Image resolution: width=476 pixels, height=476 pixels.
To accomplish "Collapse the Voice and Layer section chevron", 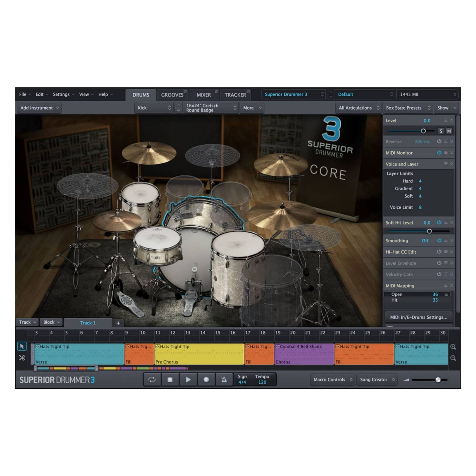I will 452,164.
